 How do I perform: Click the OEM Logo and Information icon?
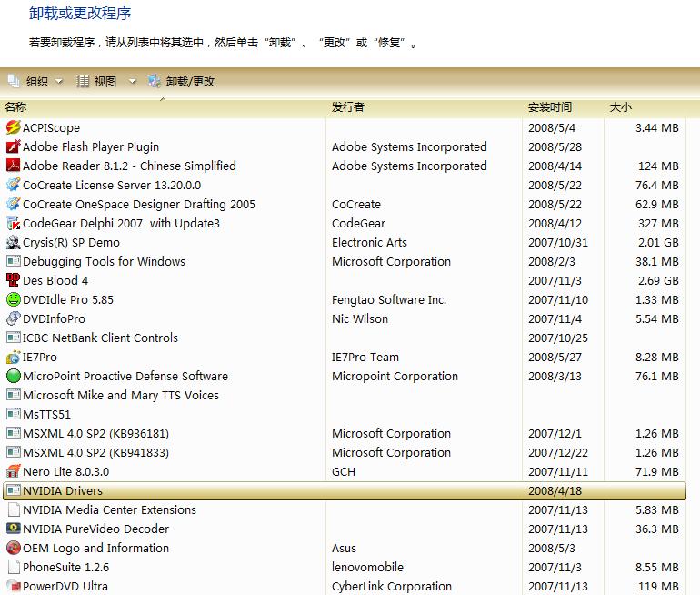coord(14,548)
